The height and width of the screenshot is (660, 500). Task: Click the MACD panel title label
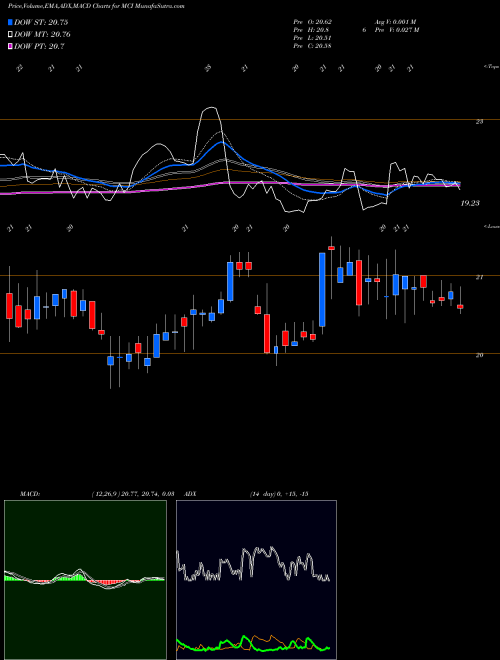point(29,494)
